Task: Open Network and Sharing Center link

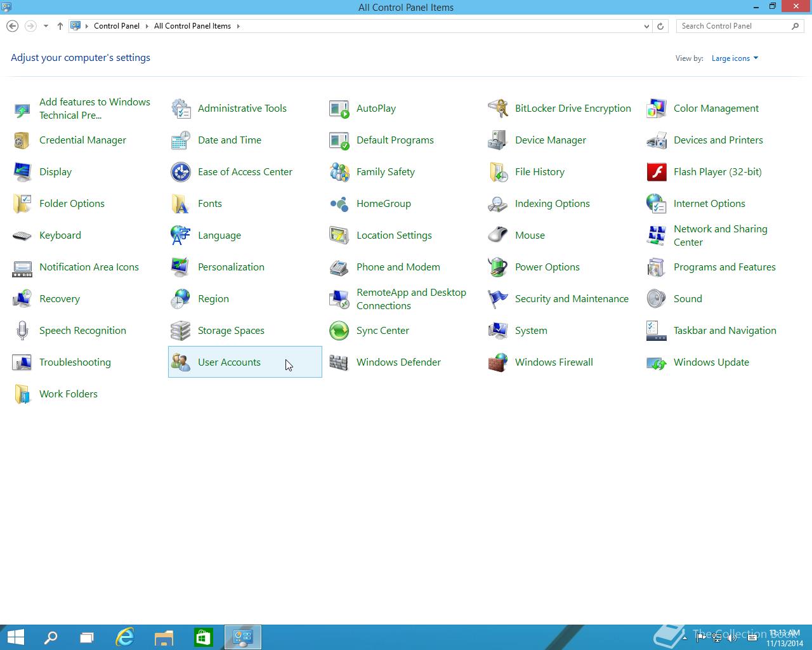Action: (721, 235)
